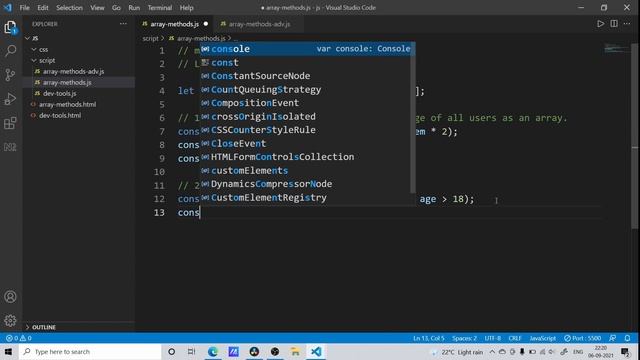Select array-methods.js in the explorer
Viewport: 640px width, 360px height.
pyautogui.click(x=67, y=82)
